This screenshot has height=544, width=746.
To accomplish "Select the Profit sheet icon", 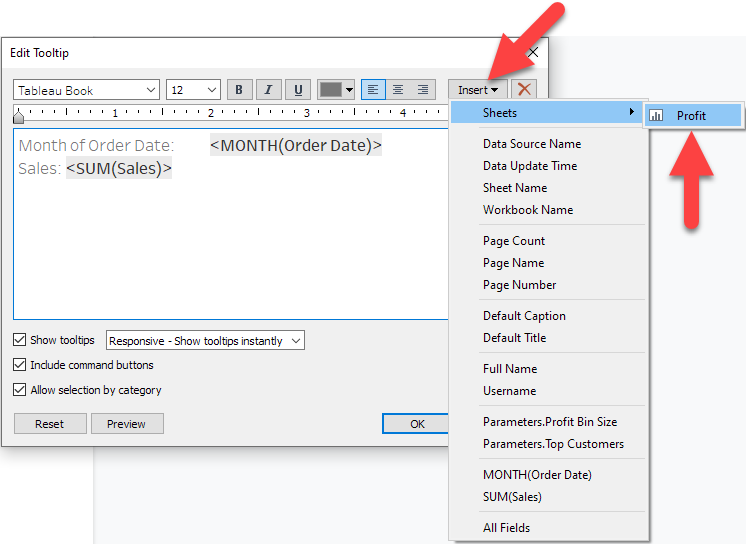I will tap(657, 116).
